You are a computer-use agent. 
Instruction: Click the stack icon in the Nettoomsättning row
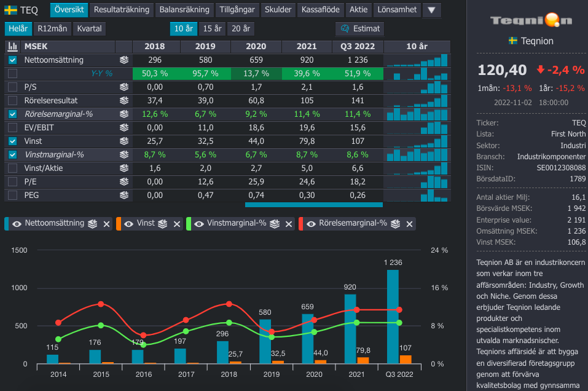124,60
